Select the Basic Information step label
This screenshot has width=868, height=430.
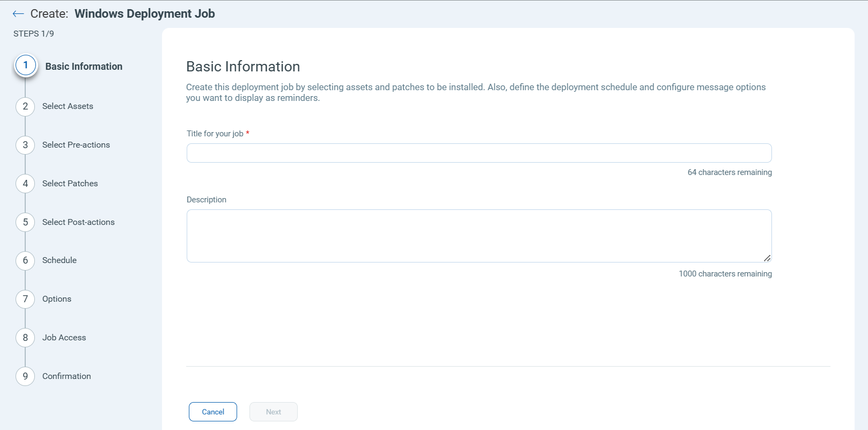click(84, 67)
